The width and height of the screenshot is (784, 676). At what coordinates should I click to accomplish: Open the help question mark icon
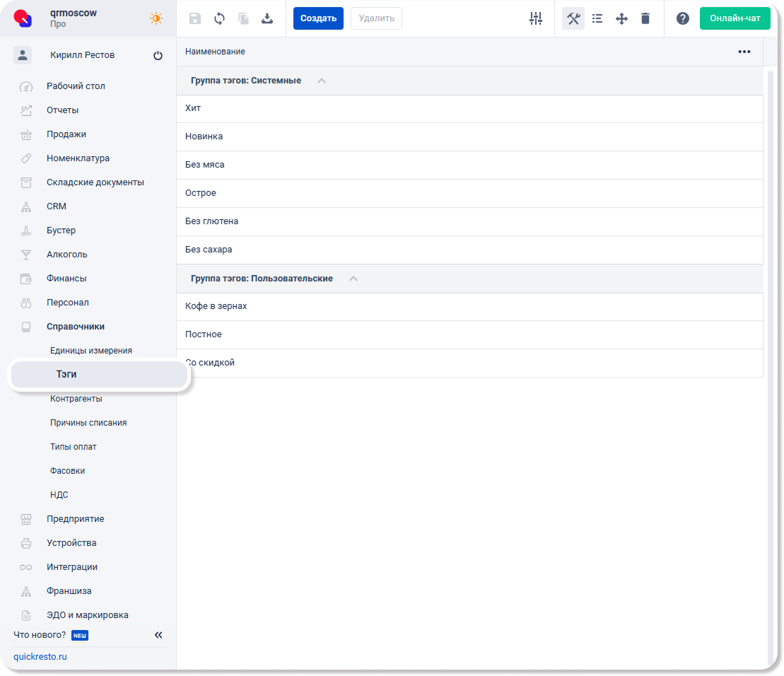point(683,18)
